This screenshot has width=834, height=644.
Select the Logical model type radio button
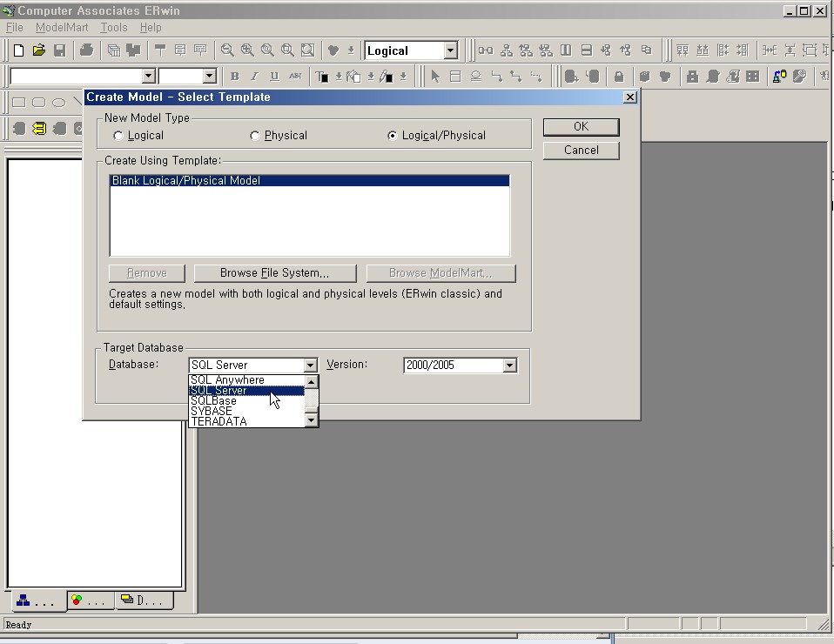pos(118,136)
